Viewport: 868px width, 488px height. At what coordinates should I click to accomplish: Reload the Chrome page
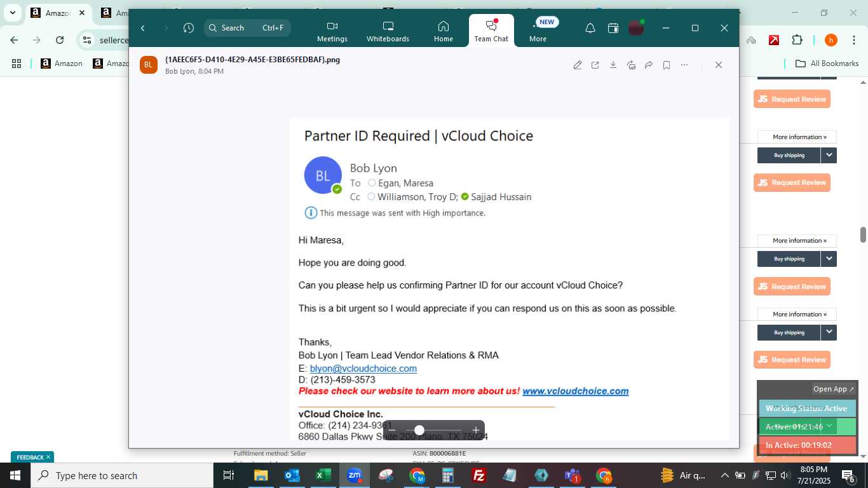tap(60, 40)
